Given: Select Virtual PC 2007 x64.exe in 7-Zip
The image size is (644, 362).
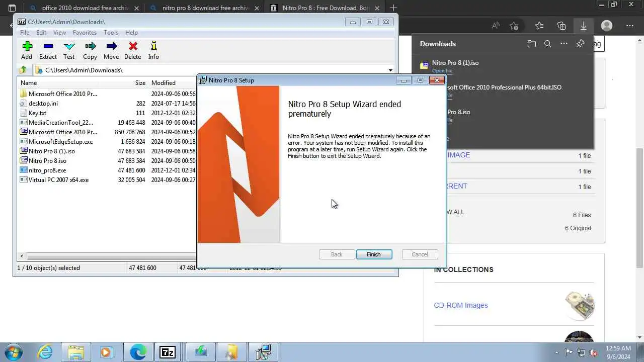Looking at the screenshot, I should coord(58,180).
